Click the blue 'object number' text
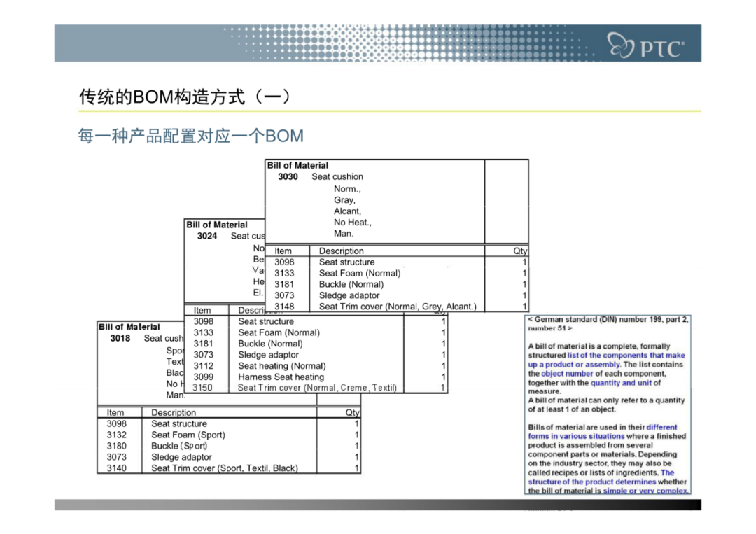This screenshot has width=756, height=534. [567, 374]
